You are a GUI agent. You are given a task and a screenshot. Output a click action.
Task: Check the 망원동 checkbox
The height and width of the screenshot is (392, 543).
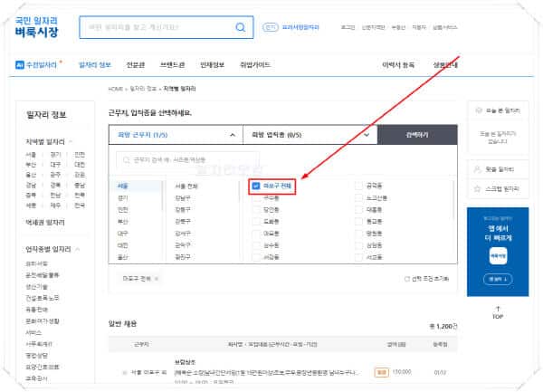358,234
